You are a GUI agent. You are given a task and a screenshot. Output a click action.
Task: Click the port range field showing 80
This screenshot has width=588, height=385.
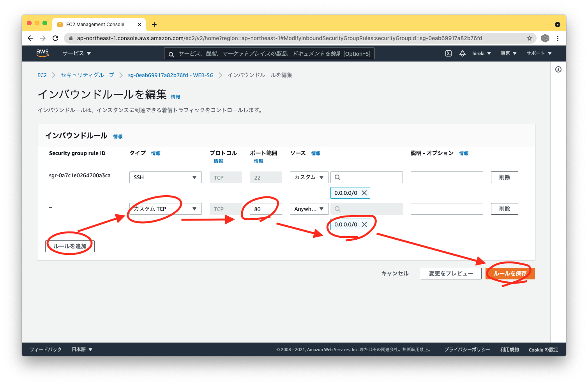coord(266,209)
